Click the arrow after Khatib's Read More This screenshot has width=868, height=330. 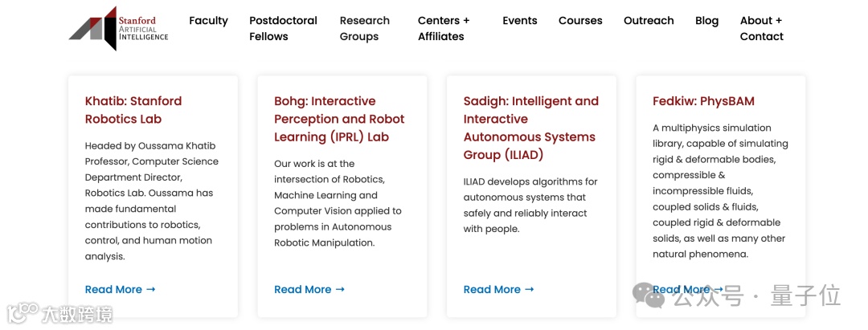(x=151, y=290)
